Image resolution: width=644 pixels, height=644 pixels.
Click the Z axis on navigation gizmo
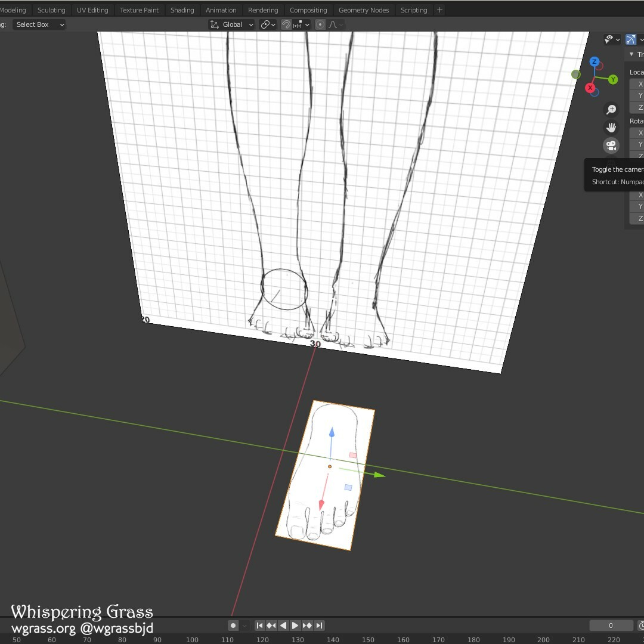(x=594, y=61)
